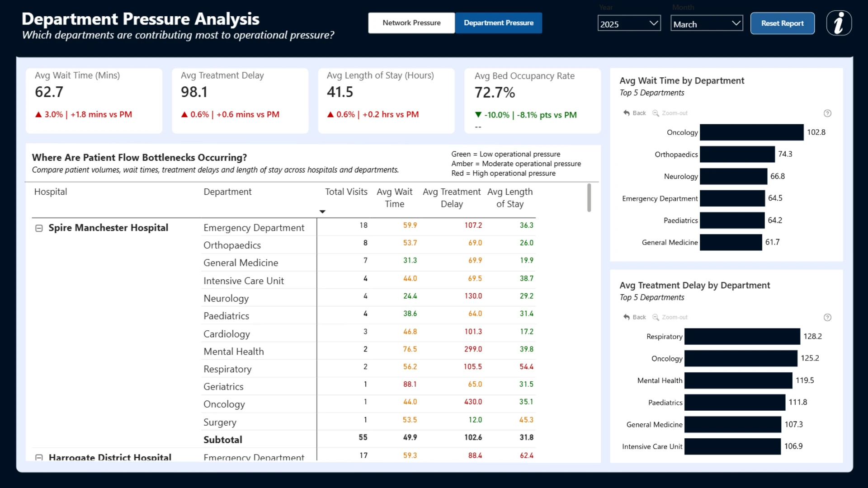Select the Department Pressure tab
868x488 pixels.
(x=499, y=23)
